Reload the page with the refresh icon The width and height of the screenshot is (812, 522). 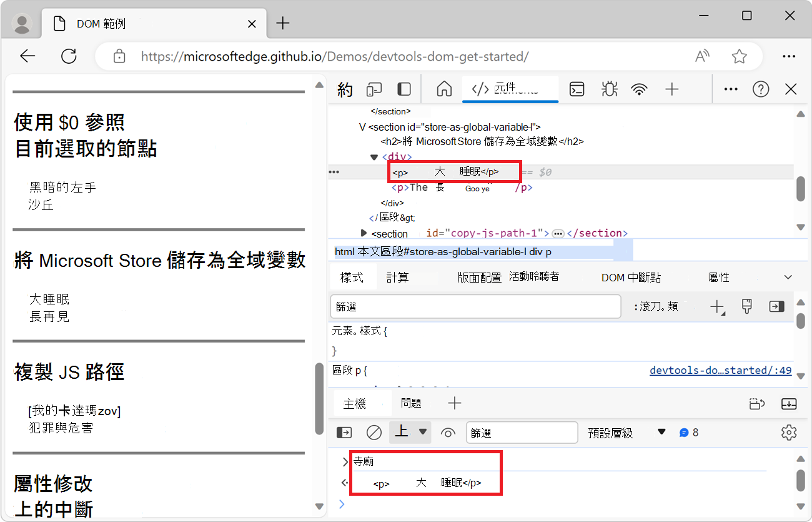click(x=69, y=56)
